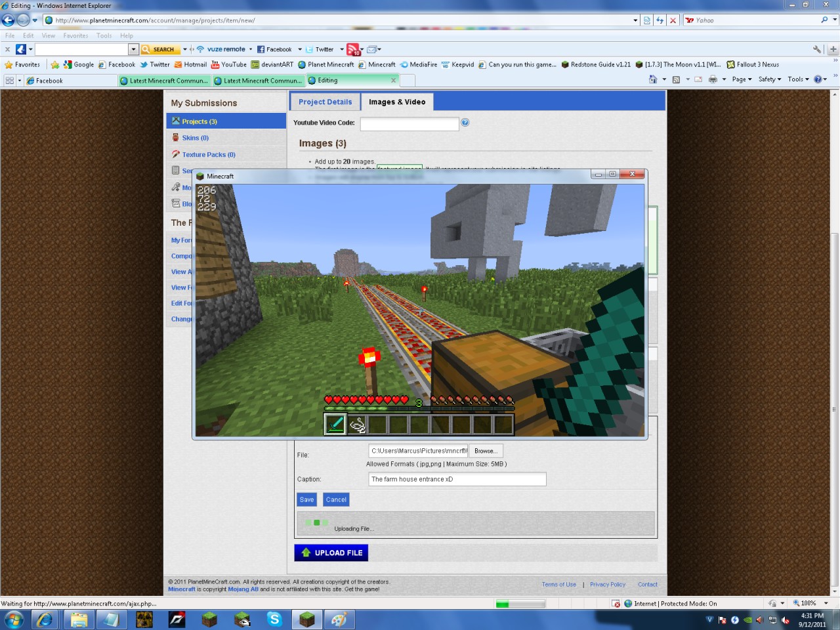Open YouTube from the favorites bar

229,64
